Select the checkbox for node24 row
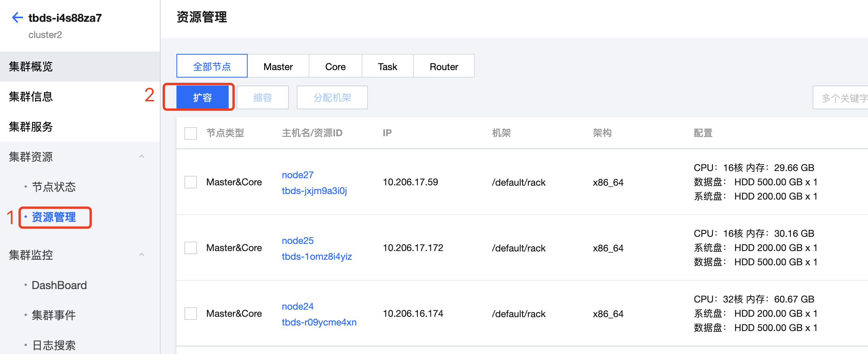The image size is (868, 354). [x=191, y=314]
